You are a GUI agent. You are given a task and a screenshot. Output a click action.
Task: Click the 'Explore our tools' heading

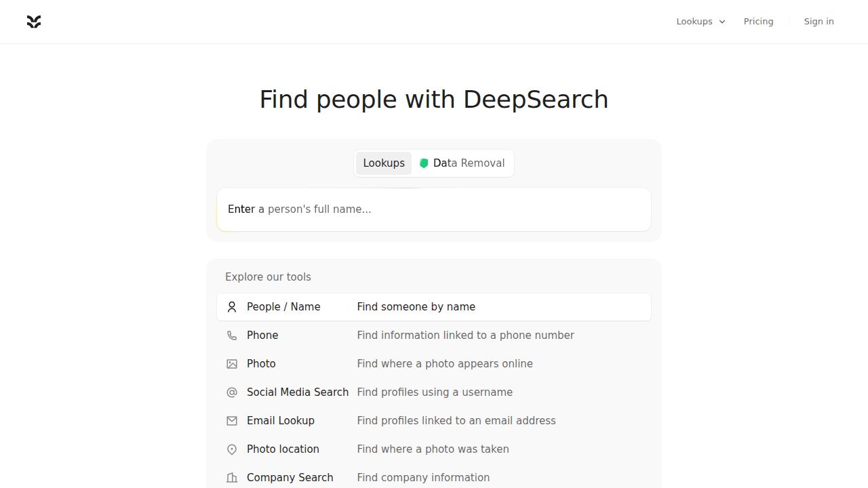(x=268, y=277)
